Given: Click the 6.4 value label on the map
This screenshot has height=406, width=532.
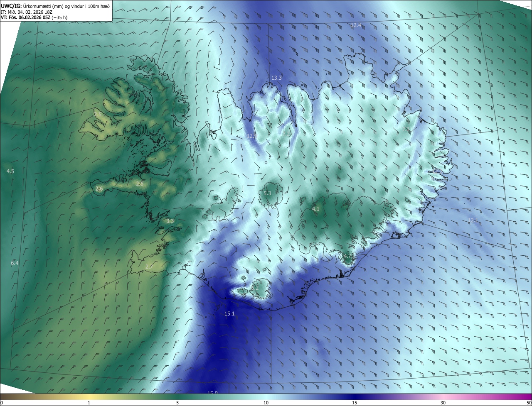Looking at the screenshot, I should [15, 263].
